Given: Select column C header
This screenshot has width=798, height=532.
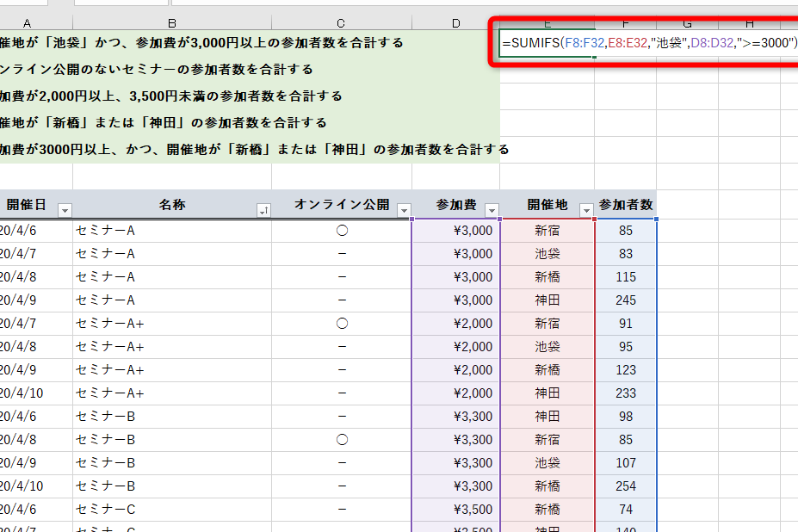Looking at the screenshot, I should tap(342, 22).
